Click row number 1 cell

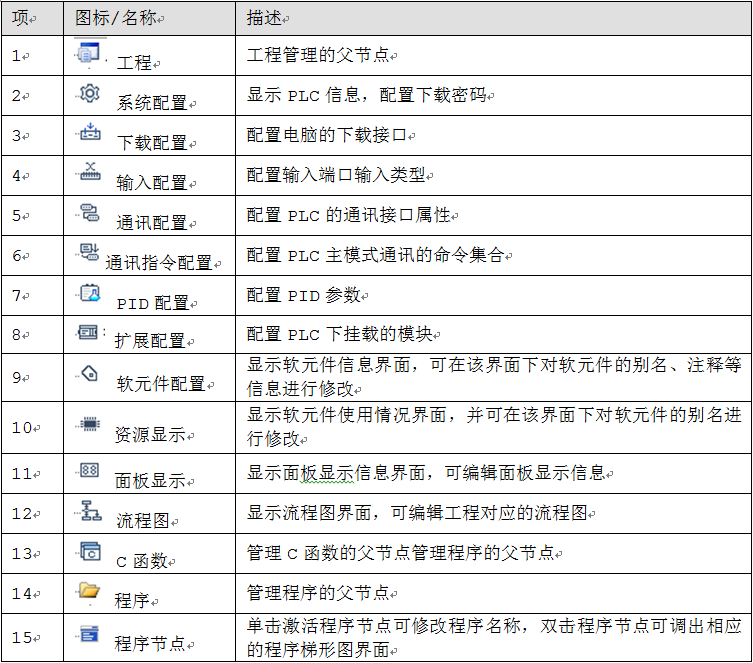(x=32, y=55)
